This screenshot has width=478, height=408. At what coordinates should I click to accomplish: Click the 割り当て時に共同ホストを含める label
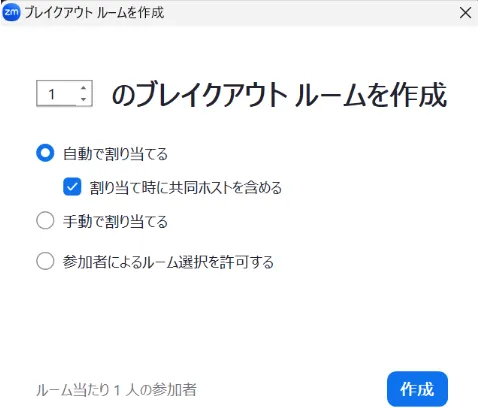pos(186,188)
